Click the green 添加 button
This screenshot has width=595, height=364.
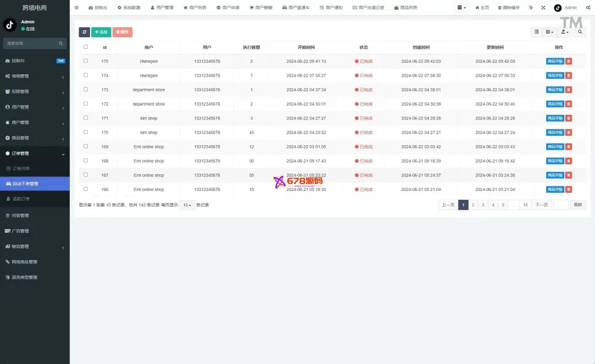click(101, 32)
